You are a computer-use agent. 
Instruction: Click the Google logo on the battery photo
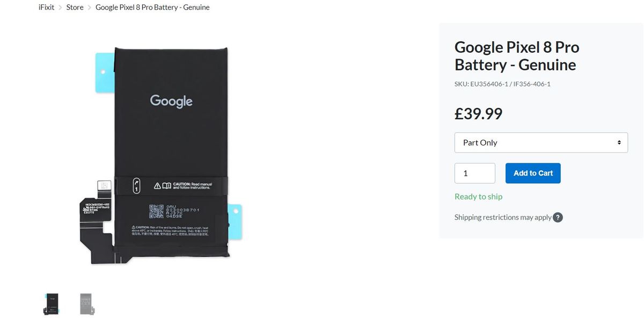[x=171, y=101]
